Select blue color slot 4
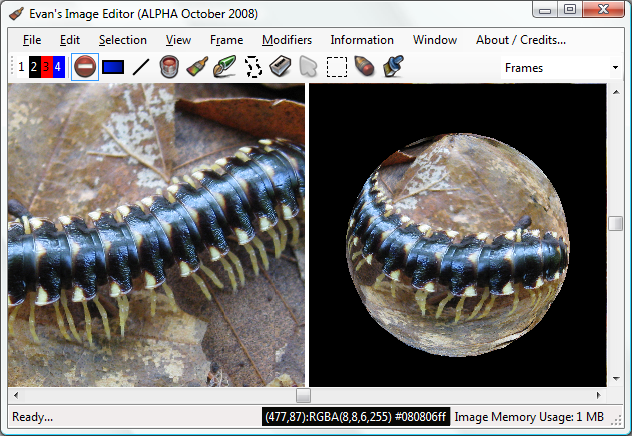This screenshot has height=436, width=632. (58, 67)
